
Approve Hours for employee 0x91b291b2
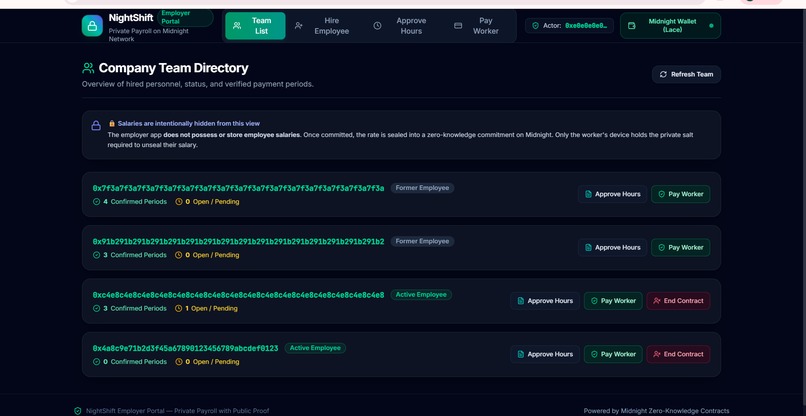tap(612, 247)
